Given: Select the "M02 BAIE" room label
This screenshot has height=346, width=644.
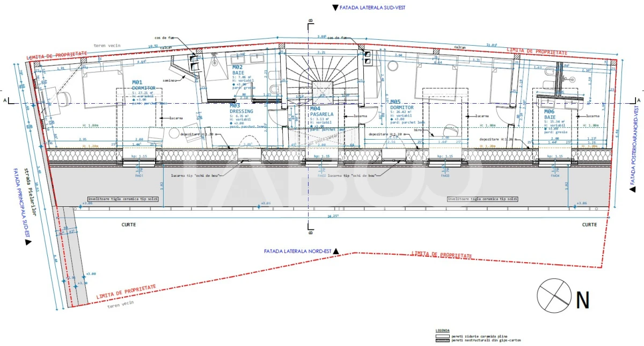Looking at the screenshot, I should tap(239, 69).
